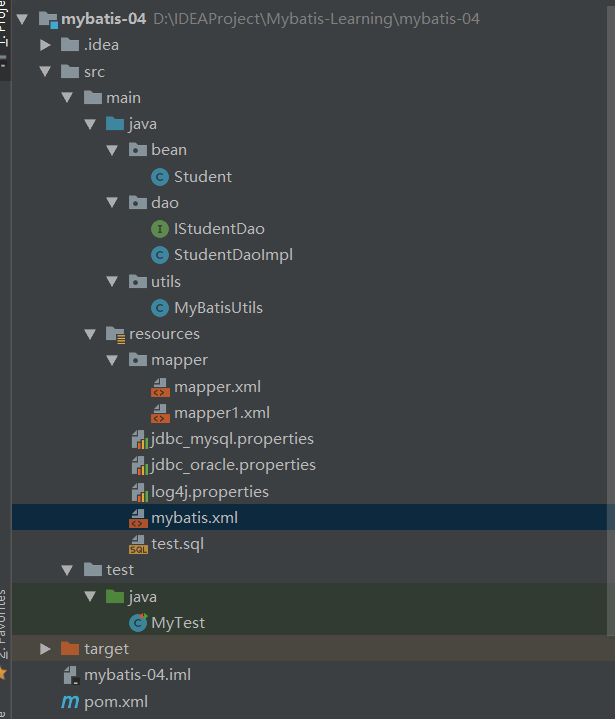Select test.sql file name
The width and height of the screenshot is (615, 719).
click(177, 545)
